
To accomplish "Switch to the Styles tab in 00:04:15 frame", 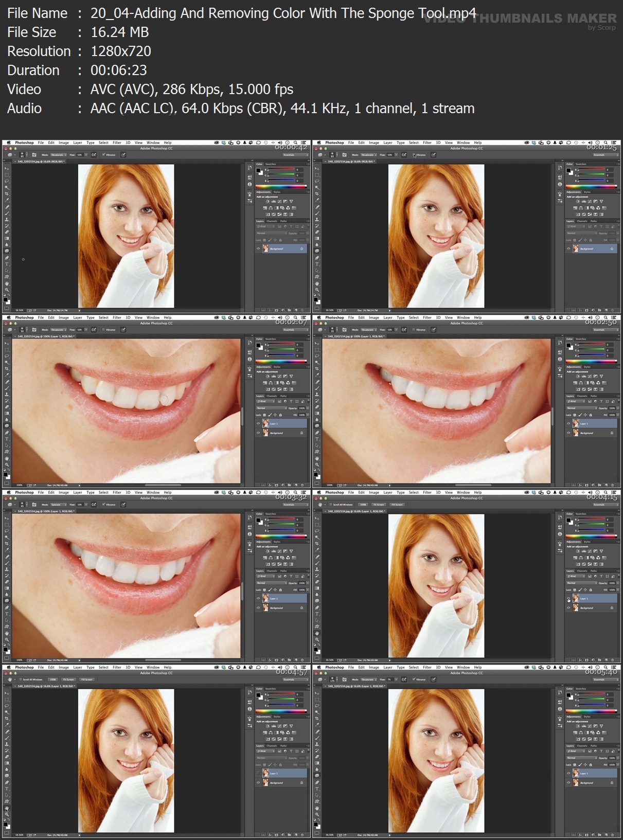I will click(587, 542).
